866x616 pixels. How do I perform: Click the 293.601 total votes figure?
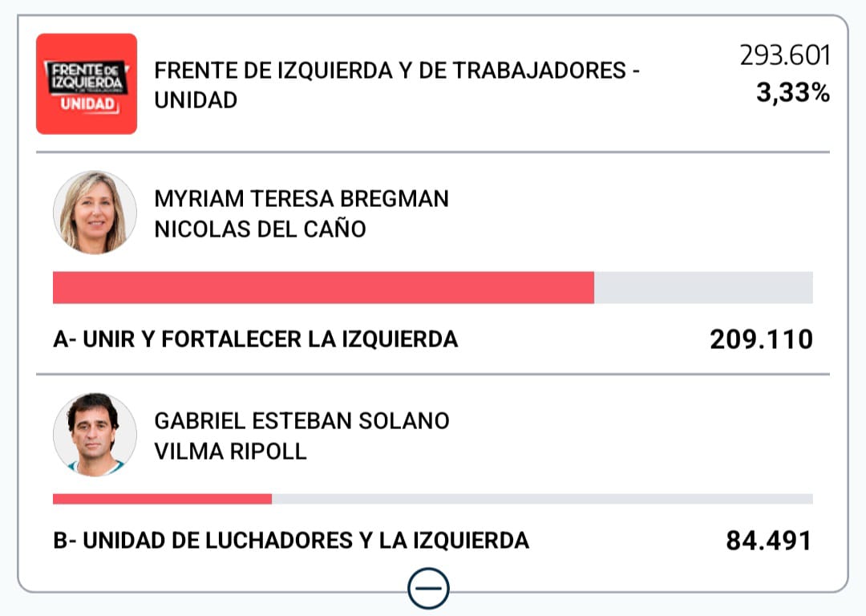click(784, 56)
